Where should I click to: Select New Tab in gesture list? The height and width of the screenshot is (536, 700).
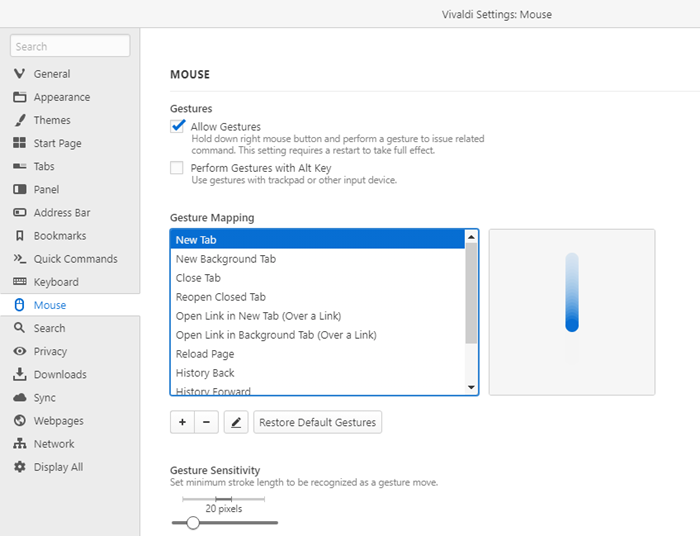317,240
